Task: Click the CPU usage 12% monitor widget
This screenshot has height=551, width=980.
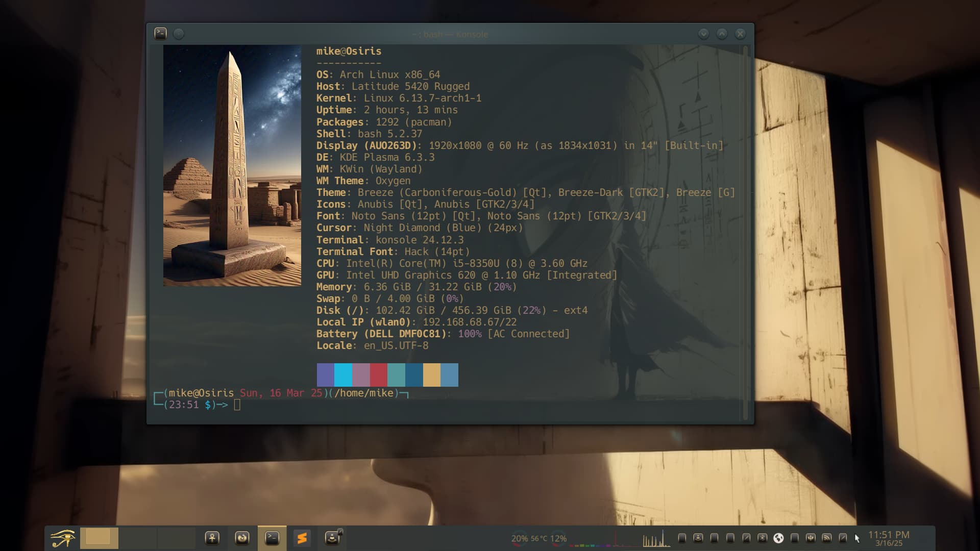Action: 558,538
